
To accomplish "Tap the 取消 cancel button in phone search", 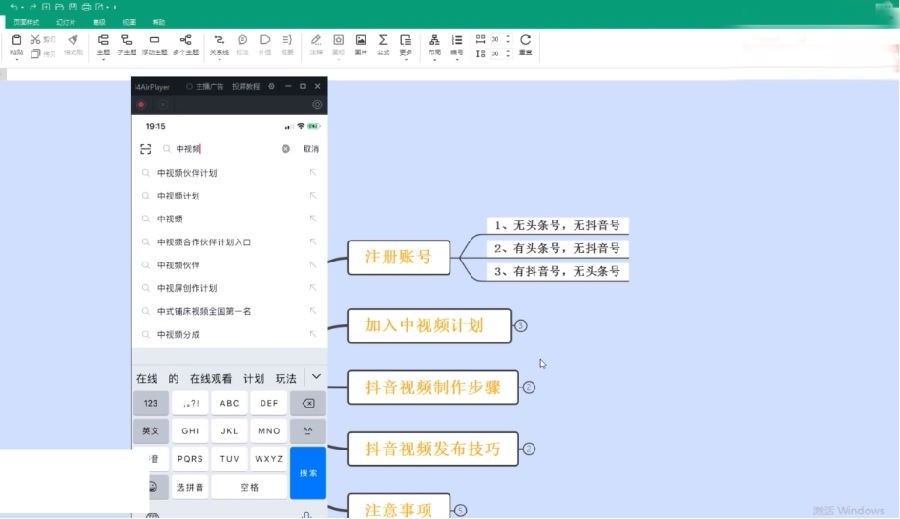I will (311, 149).
